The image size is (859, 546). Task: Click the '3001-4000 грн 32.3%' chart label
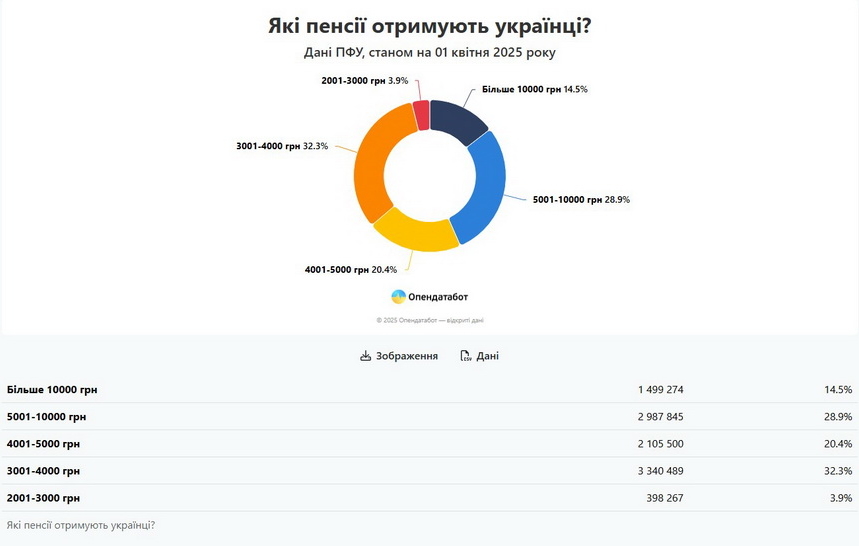coord(282,146)
